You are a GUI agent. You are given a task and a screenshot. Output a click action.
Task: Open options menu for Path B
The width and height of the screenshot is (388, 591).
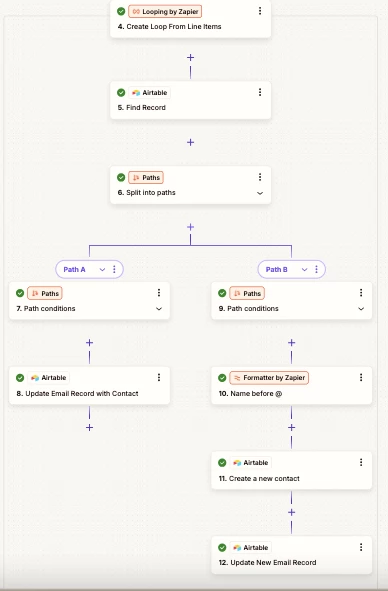click(316, 269)
